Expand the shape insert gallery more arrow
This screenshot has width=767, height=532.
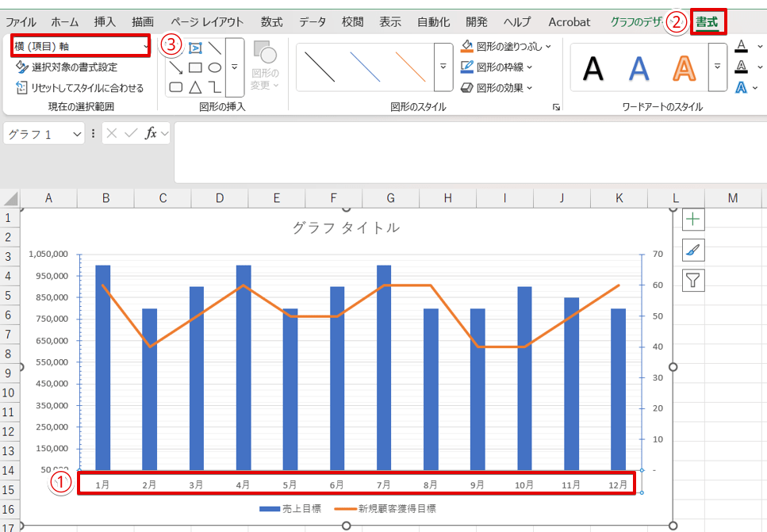[234, 67]
